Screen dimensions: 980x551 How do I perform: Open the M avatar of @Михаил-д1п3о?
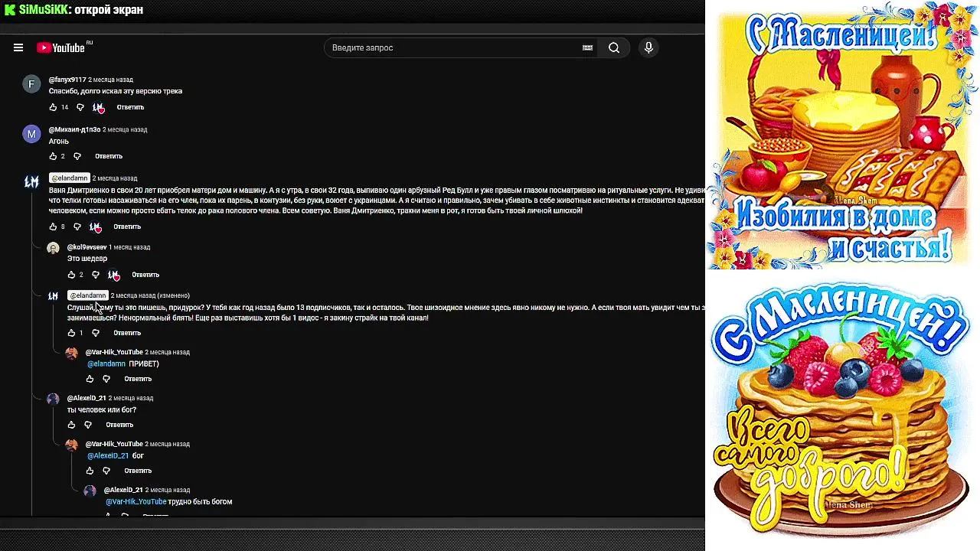(x=31, y=134)
